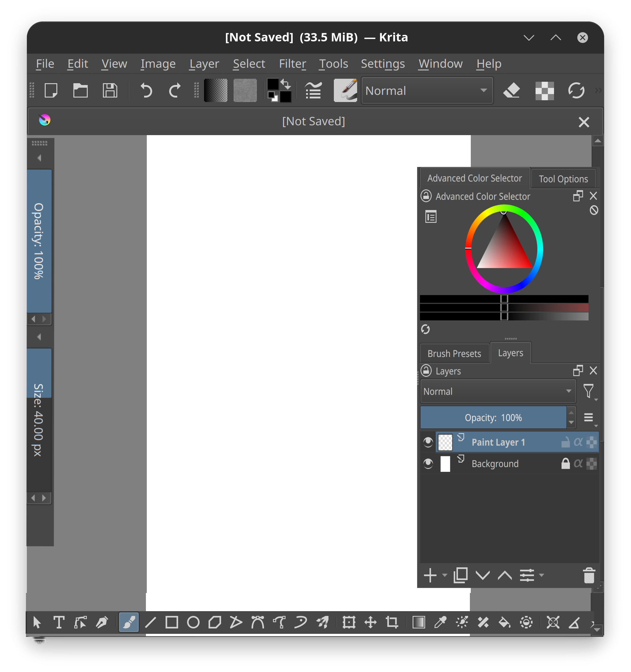Click the Delete layer trash icon
The width and height of the screenshot is (631, 672).
pos(589,575)
